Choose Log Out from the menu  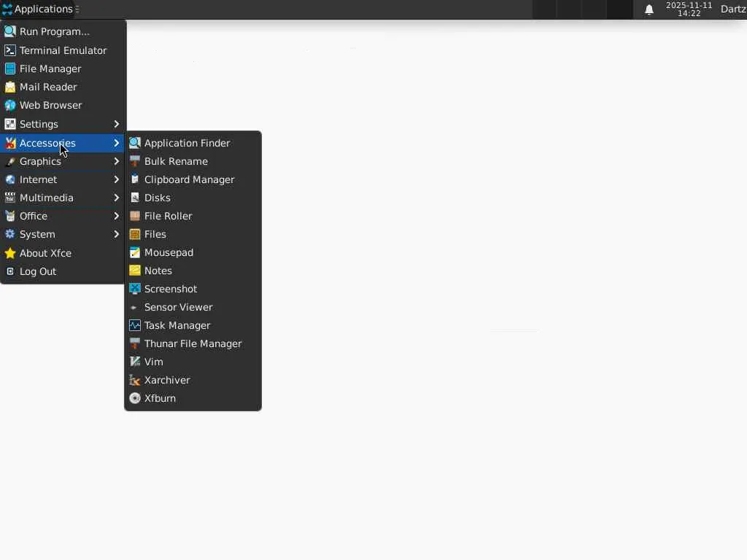[x=63, y=271]
